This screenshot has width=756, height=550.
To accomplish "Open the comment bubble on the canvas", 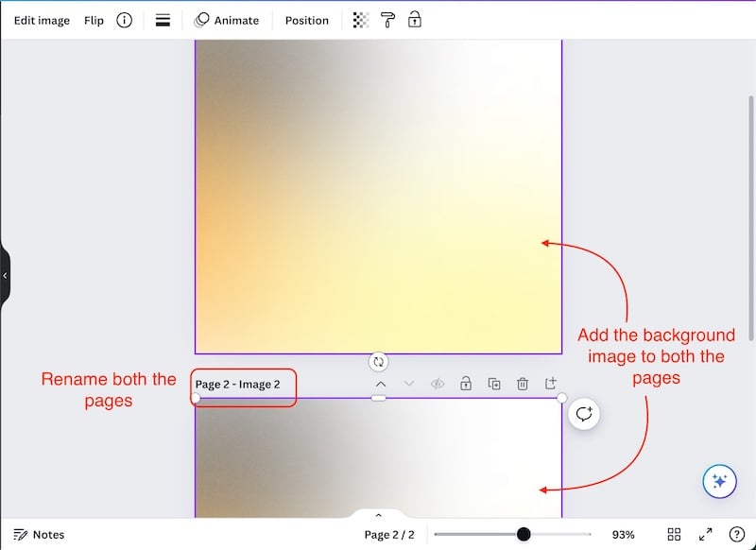I will pos(584,414).
